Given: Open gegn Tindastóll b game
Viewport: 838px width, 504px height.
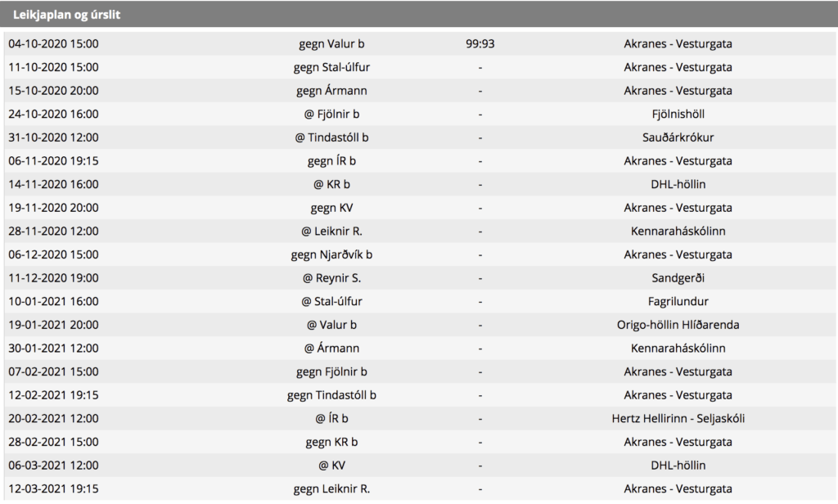Looking at the screenshot, I should pyautogui.click(x=331, y=395).
